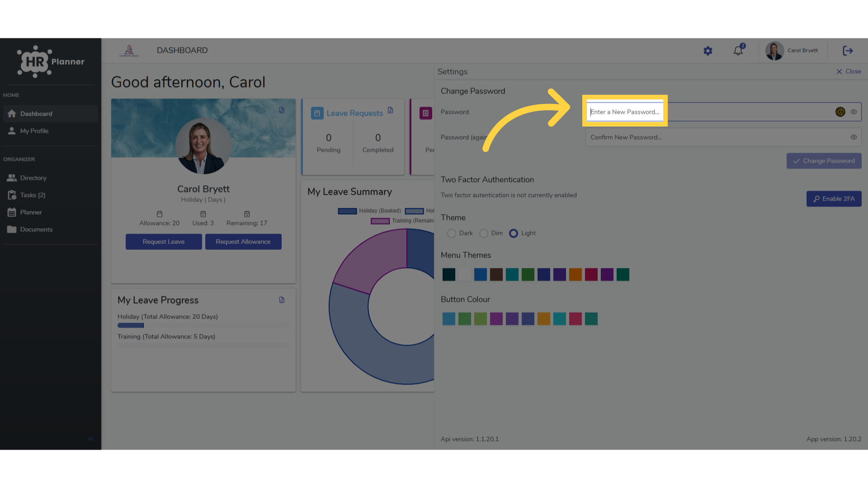This screenshot has height=488, width=868.
Task: Open My Profile in sidebar
Action: [51, 131]
